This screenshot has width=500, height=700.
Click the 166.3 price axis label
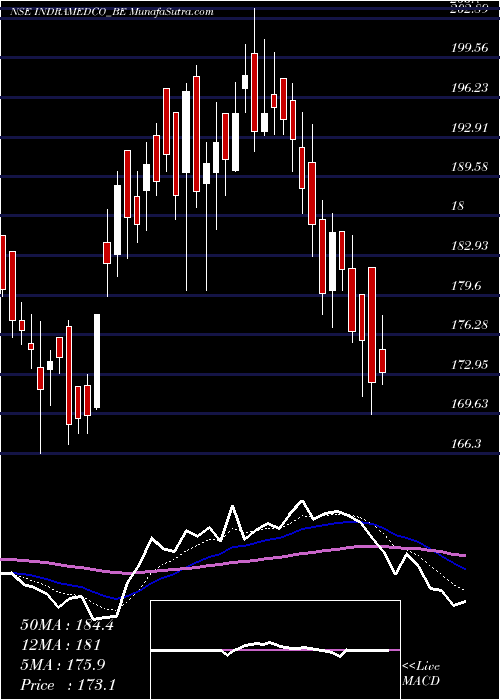coord(466,444)
